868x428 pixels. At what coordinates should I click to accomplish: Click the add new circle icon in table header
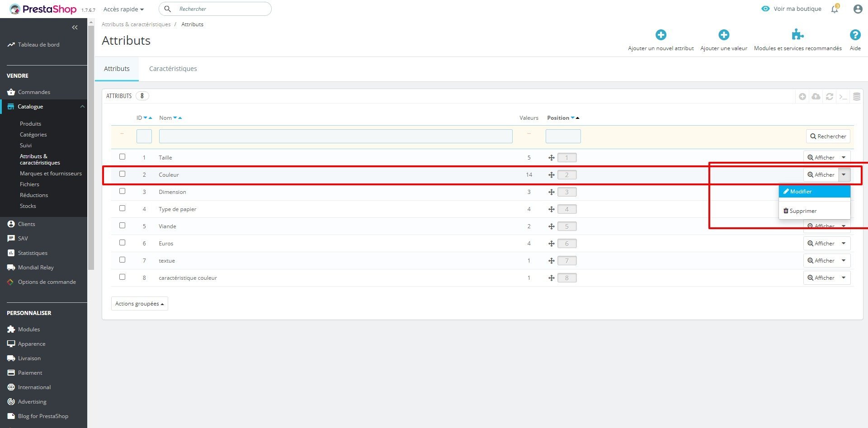coord(802,96)
